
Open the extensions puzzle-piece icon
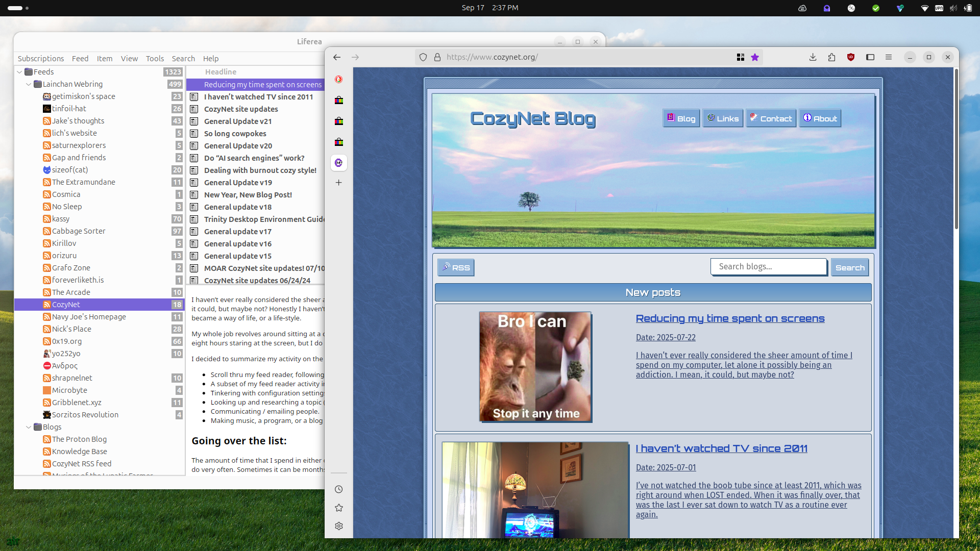[x=831, y=57]
